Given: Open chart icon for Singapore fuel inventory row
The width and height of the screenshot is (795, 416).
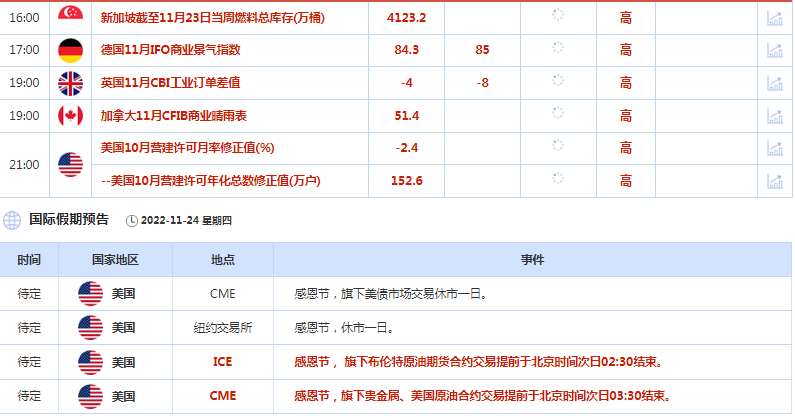Looking at the screenshot, I should point(774,18).
